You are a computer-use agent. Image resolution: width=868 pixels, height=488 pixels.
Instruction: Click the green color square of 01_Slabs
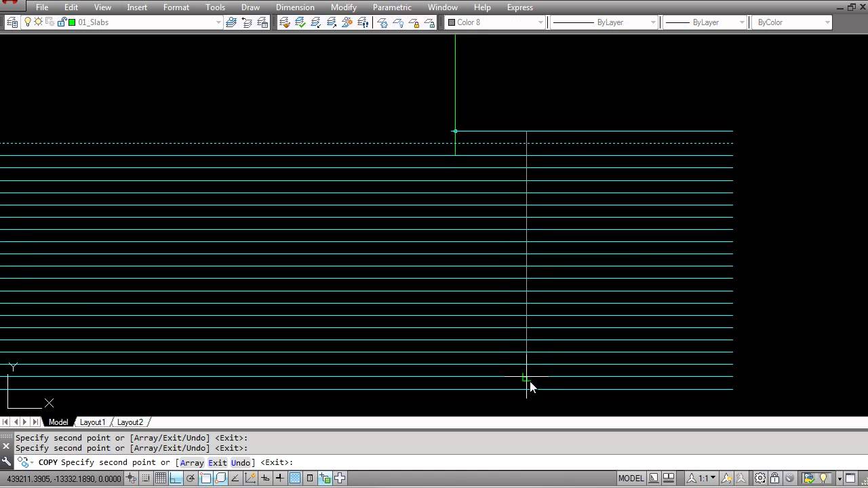click(72, 22)
